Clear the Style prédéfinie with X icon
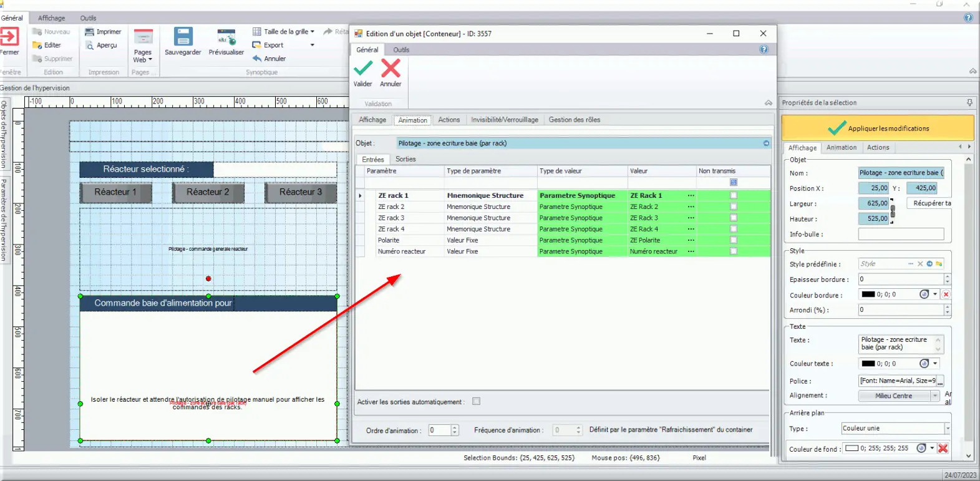Image resolution: width=980 pixels, height=481 pixels. pos(920,264)
